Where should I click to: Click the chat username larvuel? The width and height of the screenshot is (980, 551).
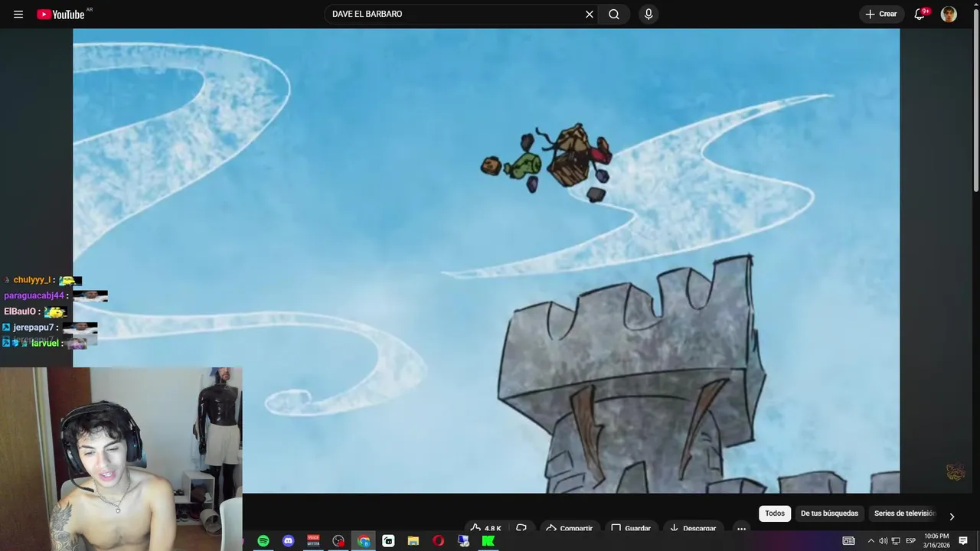[x=45, y=344]
